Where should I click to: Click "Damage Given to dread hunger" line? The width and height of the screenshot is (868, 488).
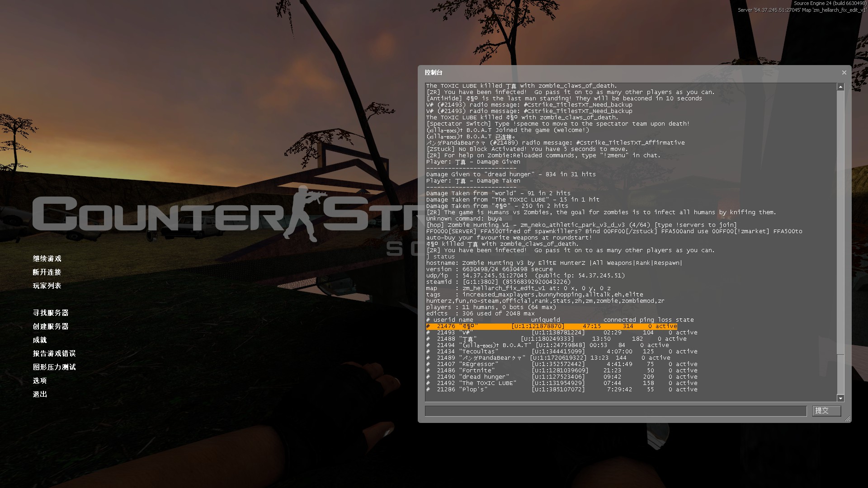[511, 174]
